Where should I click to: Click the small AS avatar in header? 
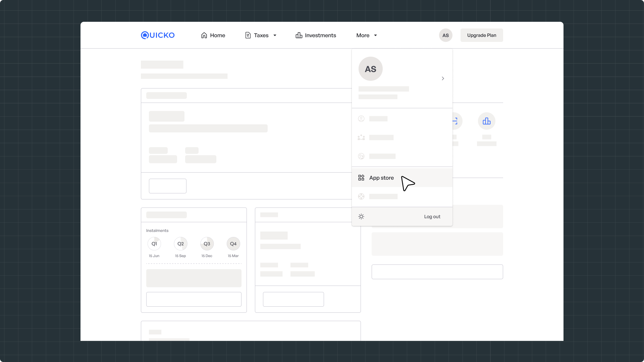tap(445, 35)
